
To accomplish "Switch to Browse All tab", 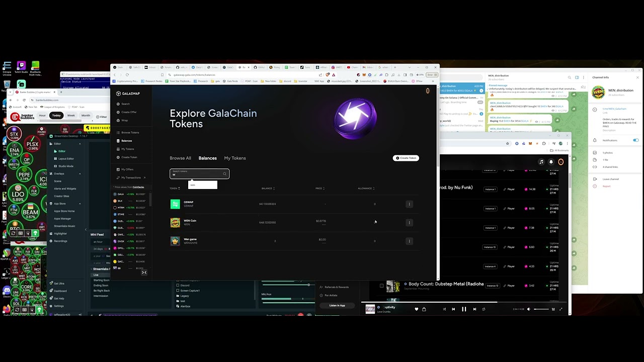I will click(180, 158).
